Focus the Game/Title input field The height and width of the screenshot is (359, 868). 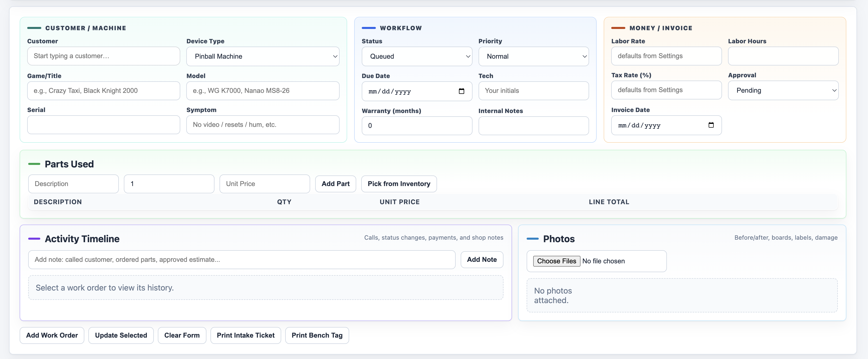coord(103,91)
